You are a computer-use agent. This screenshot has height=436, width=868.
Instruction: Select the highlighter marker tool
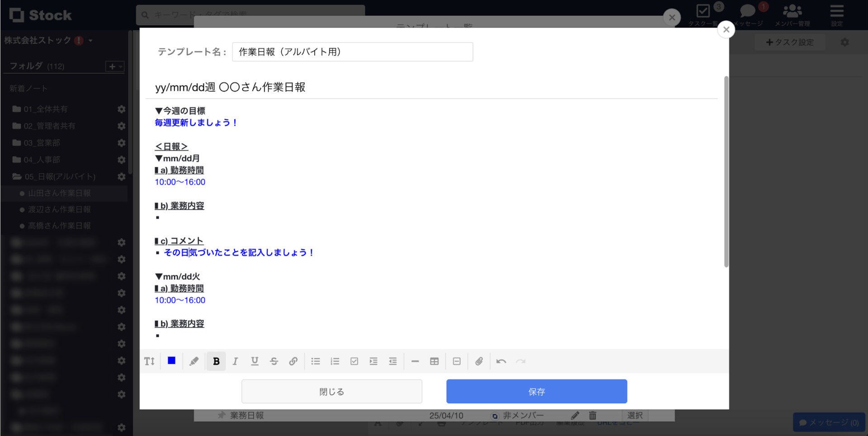coord(194,361)
